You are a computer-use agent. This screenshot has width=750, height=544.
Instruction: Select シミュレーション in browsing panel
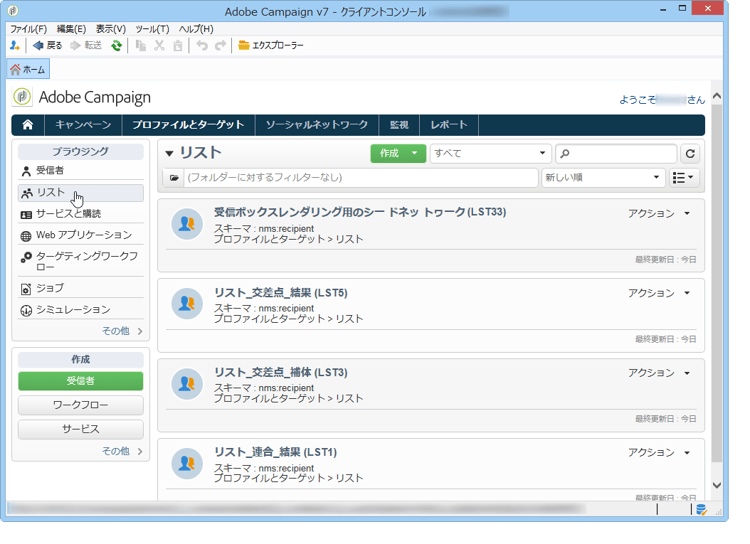point(80,310)
